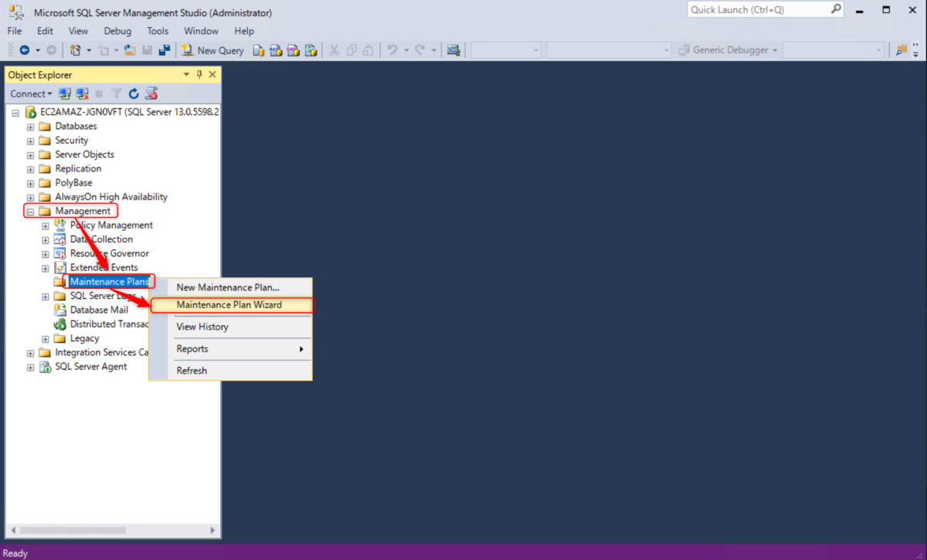
Task: Open the File menu
Action: (15, 31)
